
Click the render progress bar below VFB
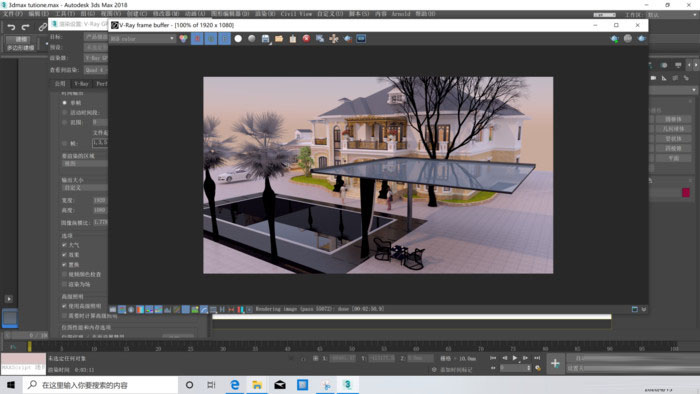point(412,317)
